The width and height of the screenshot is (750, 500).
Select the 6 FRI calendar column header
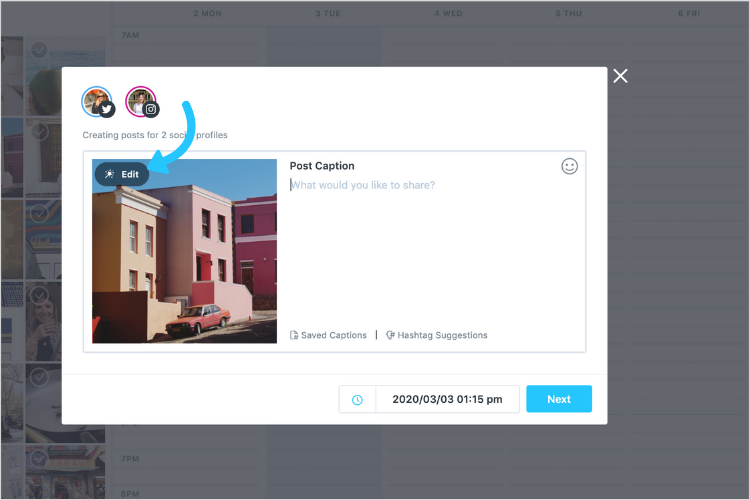point(689,13)
